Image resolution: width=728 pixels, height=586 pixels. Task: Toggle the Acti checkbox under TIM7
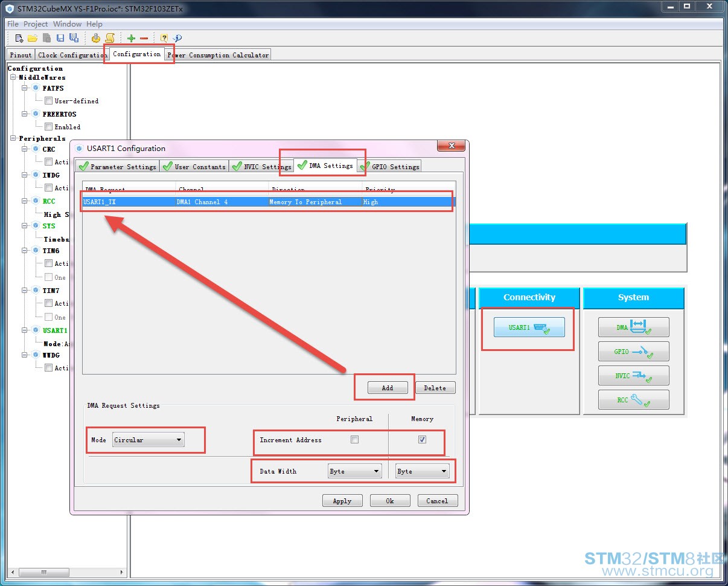(48, 303)
